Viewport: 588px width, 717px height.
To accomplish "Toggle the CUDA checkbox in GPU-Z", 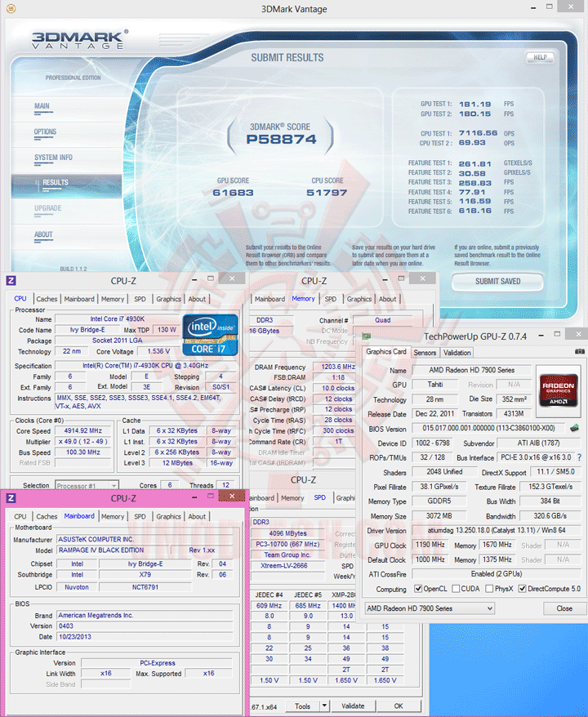I will (x=456, y=589).
